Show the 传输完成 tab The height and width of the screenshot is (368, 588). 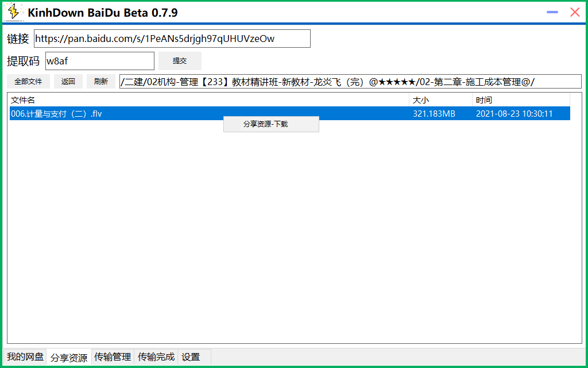tap(156, 357)
